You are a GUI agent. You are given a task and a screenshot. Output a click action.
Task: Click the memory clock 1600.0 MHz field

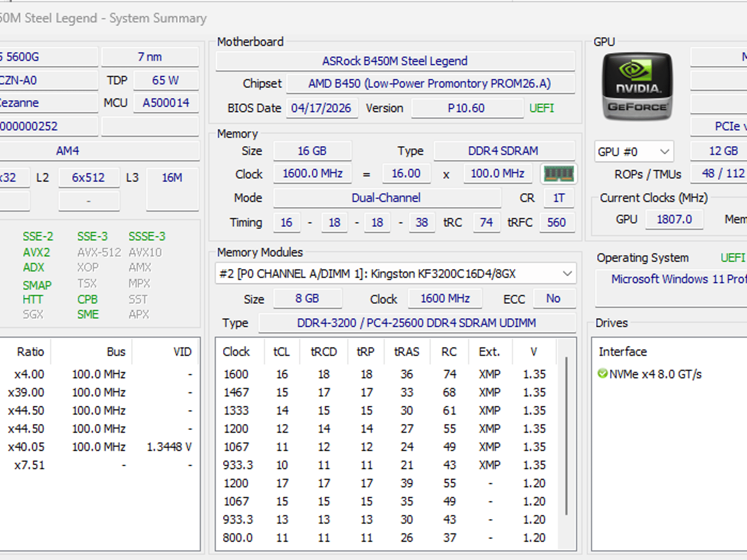tap(313, 173)
